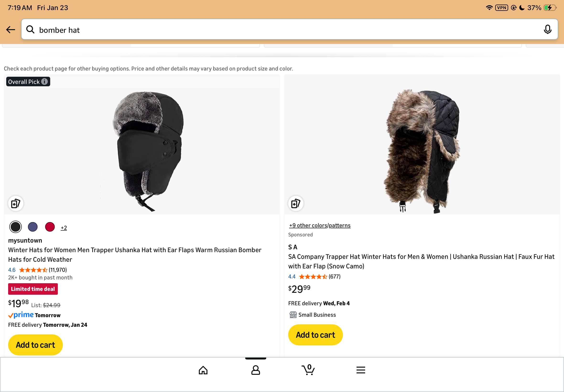The image size is (564, 392).
Task: Add SA Company trapper hat to cart
Action: tap(315, 335)
